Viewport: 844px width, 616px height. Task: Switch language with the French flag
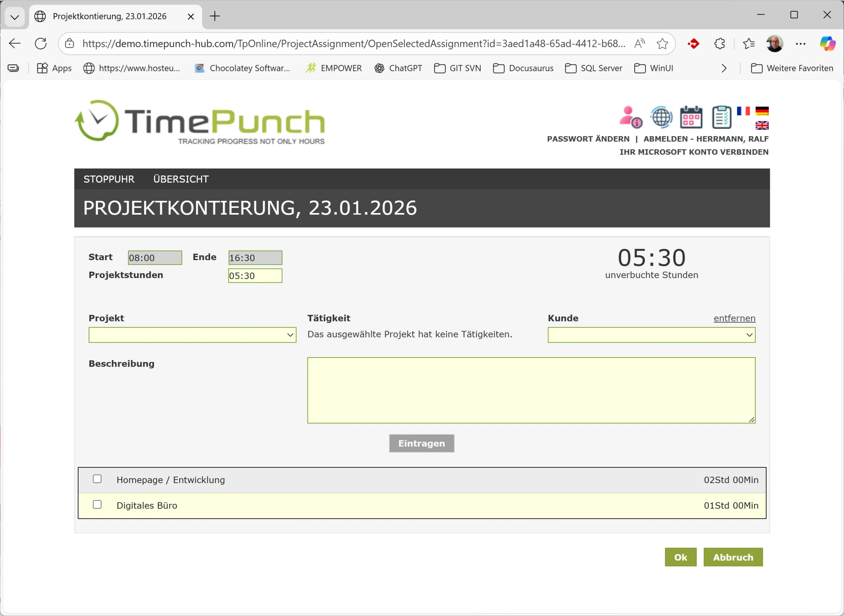pos(743,111)
